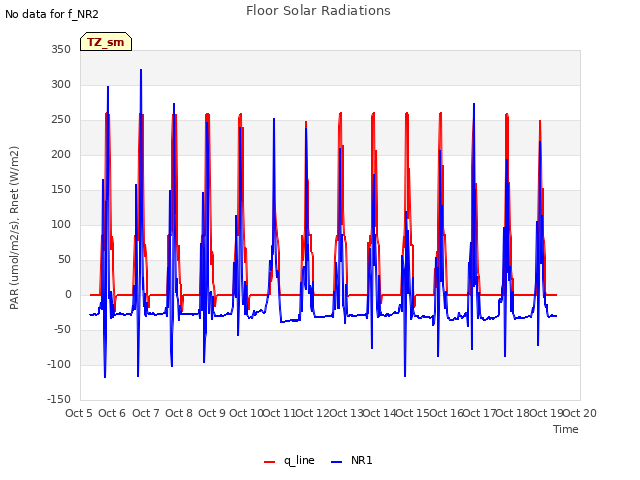Image resolution: width=640 pixels, height=480 pixels.
Task: Toggle the NR1 series in the legend
Action: (351, 460)
